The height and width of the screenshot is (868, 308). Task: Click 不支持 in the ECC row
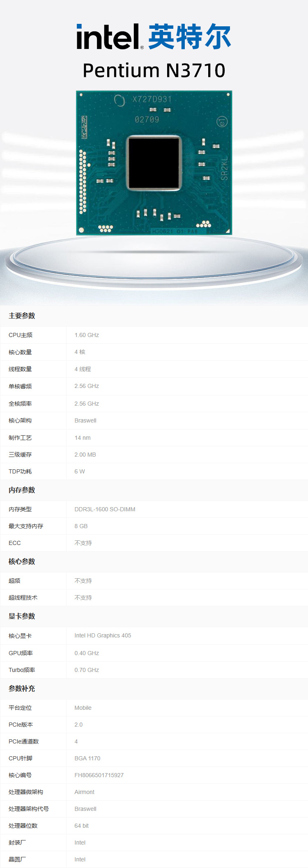click(x=83, y=543)
